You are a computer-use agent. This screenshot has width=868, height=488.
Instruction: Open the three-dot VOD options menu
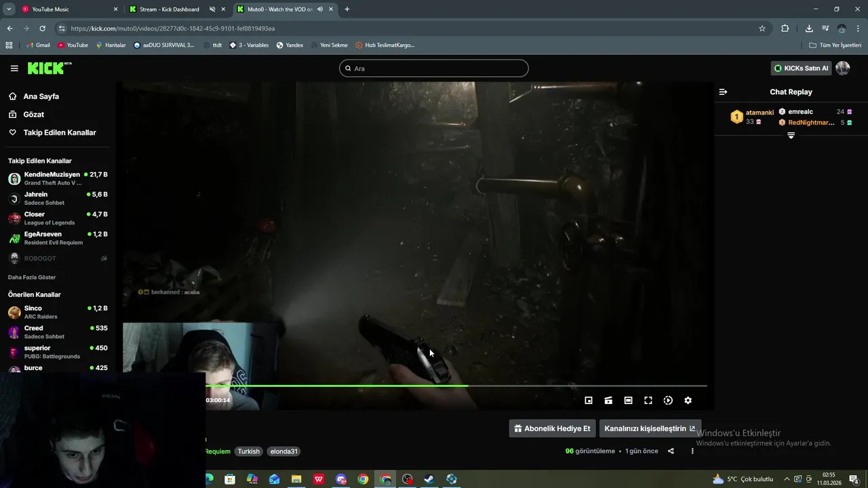click(692, 451)
